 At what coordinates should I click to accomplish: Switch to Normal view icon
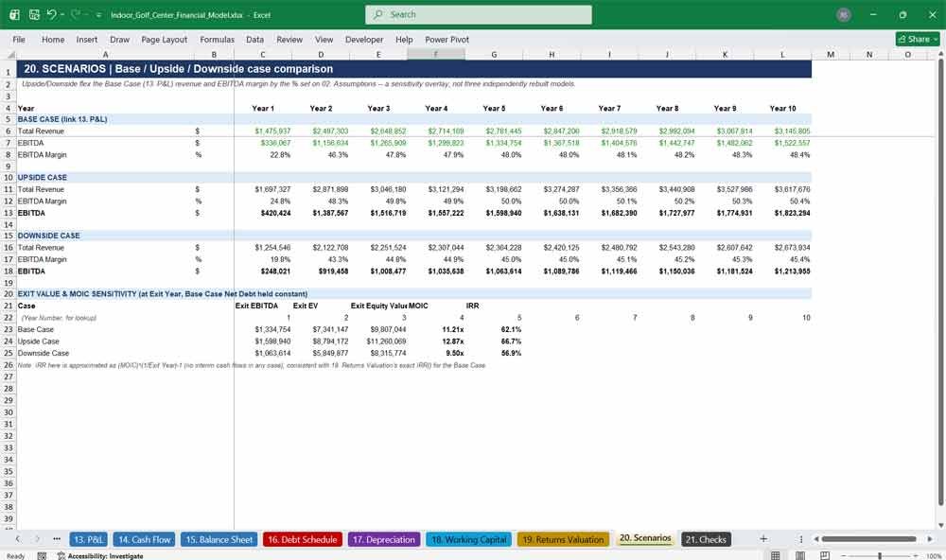pyautogui.click(x=776, y=555)
